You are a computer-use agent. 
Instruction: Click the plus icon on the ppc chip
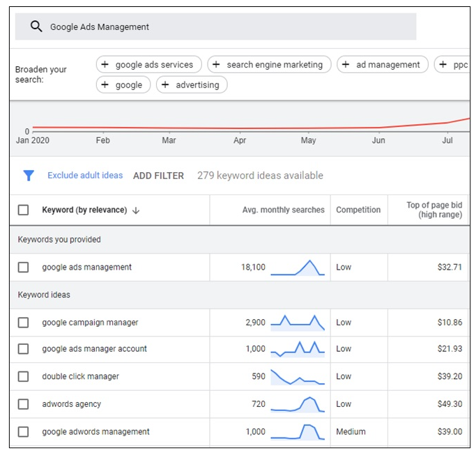[443, 64]
